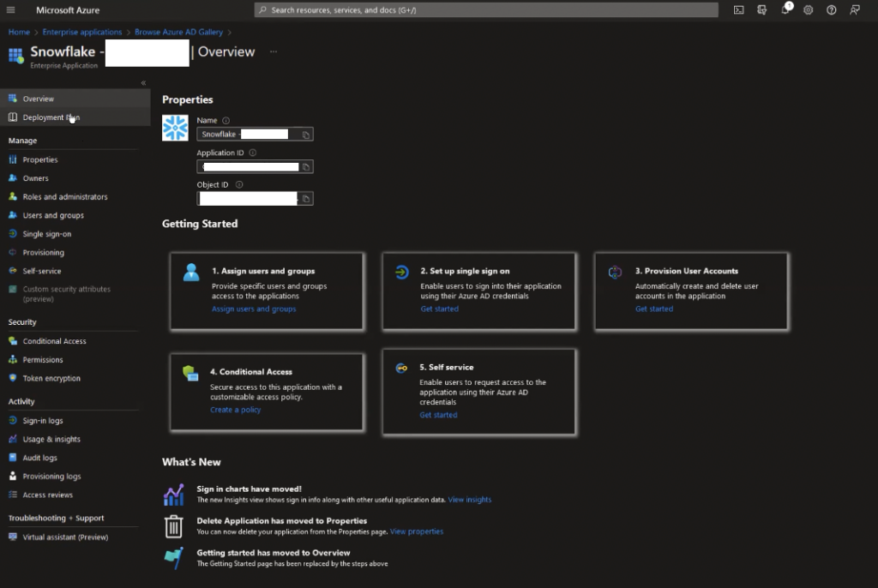Open the portal hamburger menu

click(10, 10)
